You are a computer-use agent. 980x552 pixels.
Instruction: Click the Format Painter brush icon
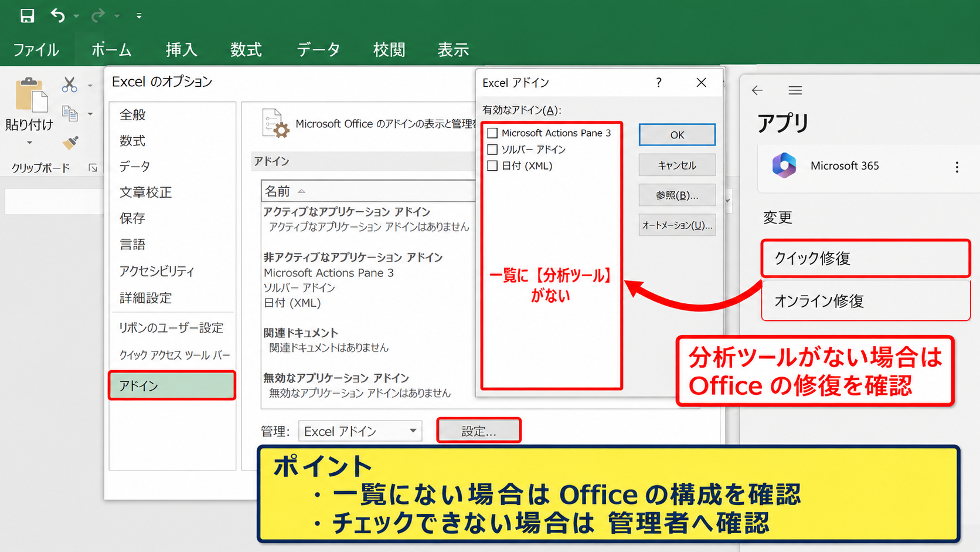click(x=70, y=142)
